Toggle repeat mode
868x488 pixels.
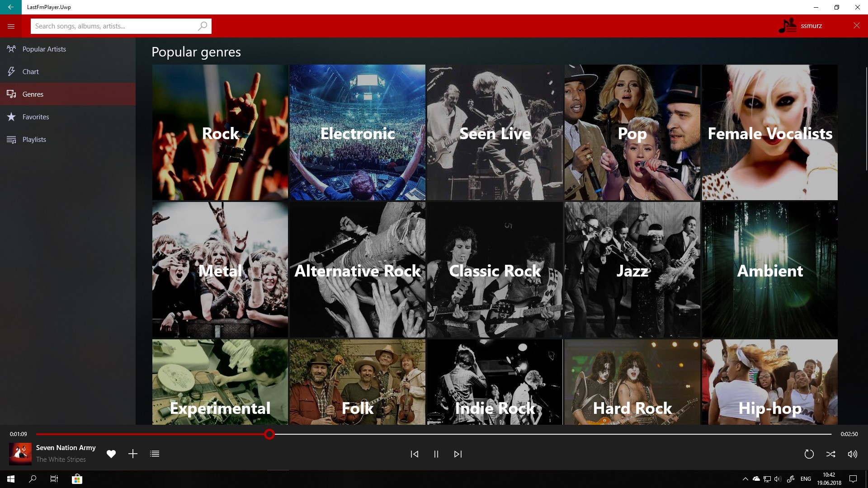coord(809,454)
